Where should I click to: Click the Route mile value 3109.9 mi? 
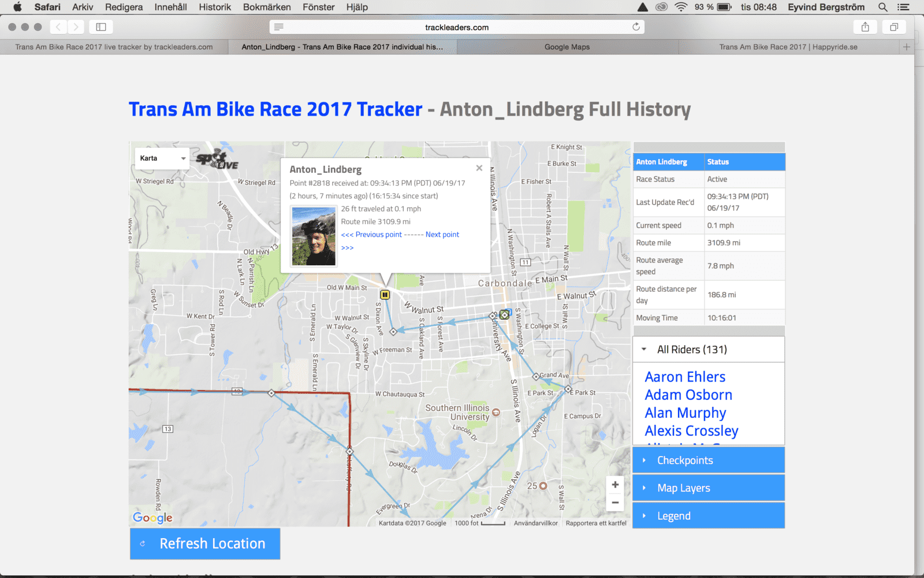tap(724, 243)
